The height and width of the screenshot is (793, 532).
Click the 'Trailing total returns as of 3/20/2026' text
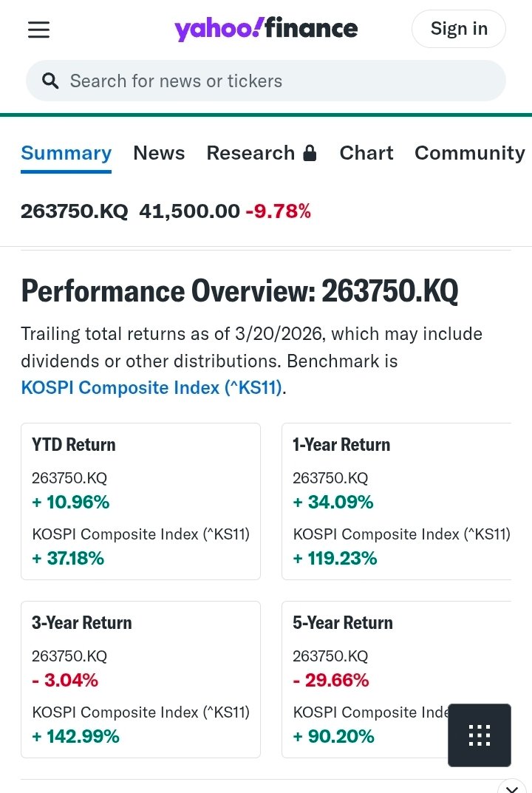[171, 334]
